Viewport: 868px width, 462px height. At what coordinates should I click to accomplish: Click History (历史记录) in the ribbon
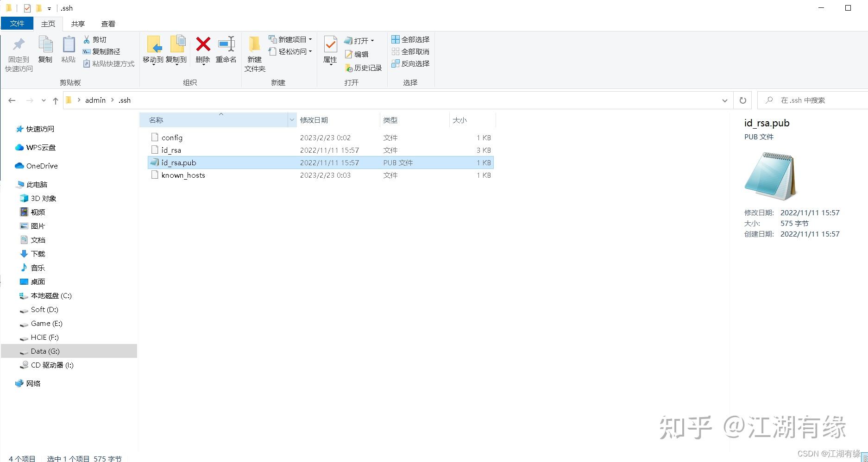tap(364, 68)
